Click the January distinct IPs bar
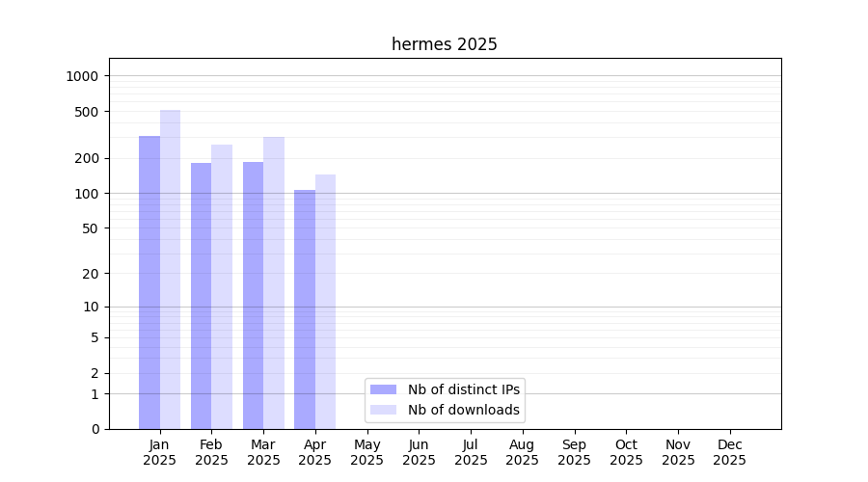The image size is (868, 482). (x=149, y=282)
